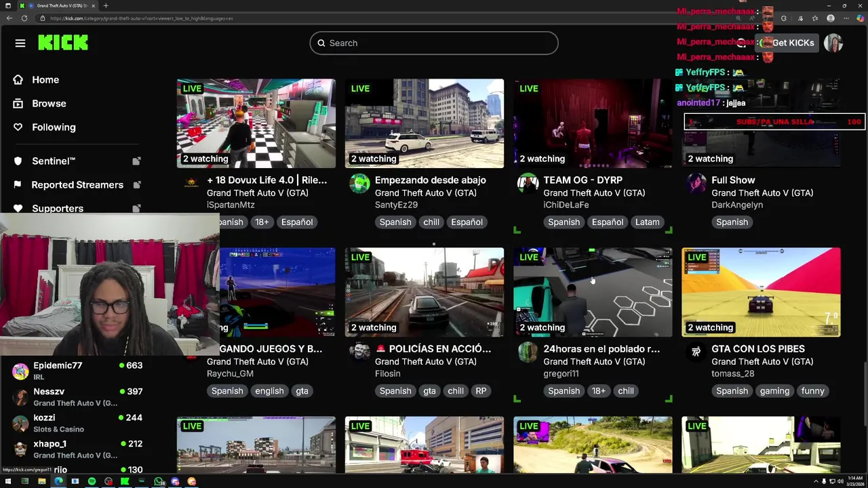Open Reported Streamers external link icon
Screen dimensions: 868x488
pos(136,185)
